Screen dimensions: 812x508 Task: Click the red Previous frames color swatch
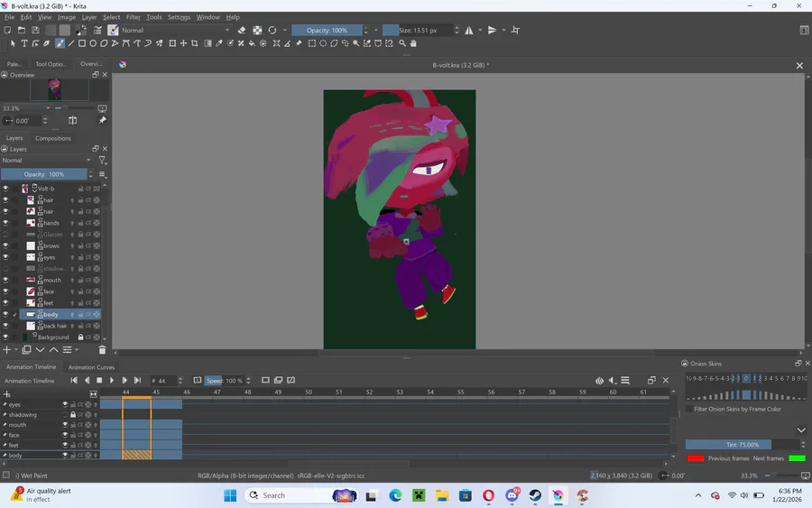tap(696, 458)
